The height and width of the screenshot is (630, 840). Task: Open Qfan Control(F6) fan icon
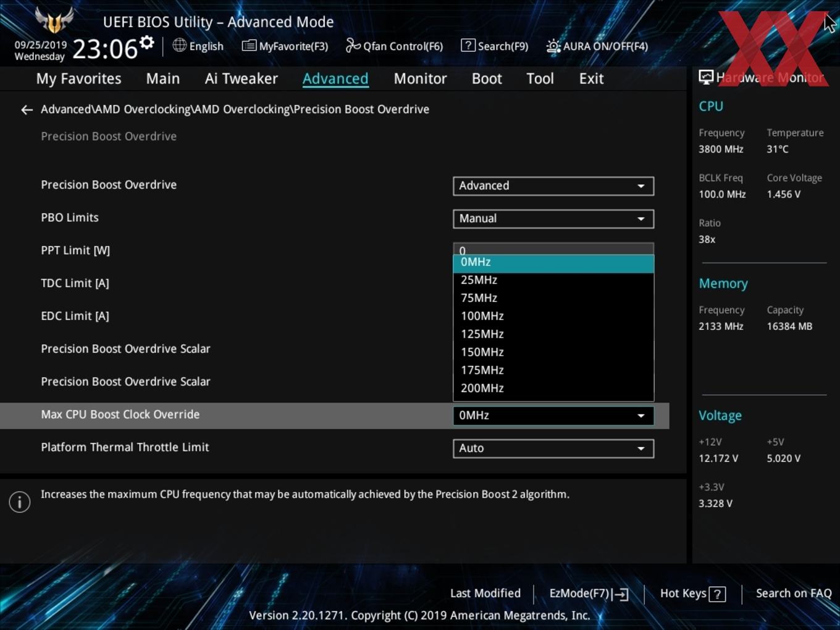coord(353,45)
